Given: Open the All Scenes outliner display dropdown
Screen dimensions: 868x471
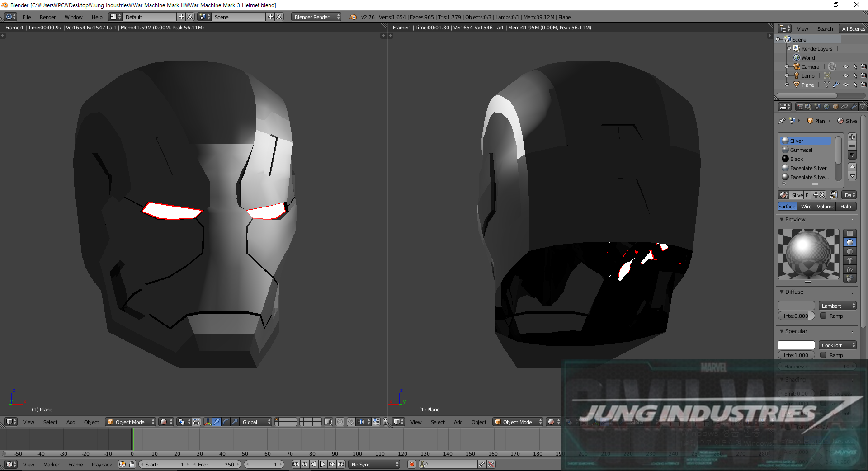Looking at the screenshot, I should click(853, 28).
